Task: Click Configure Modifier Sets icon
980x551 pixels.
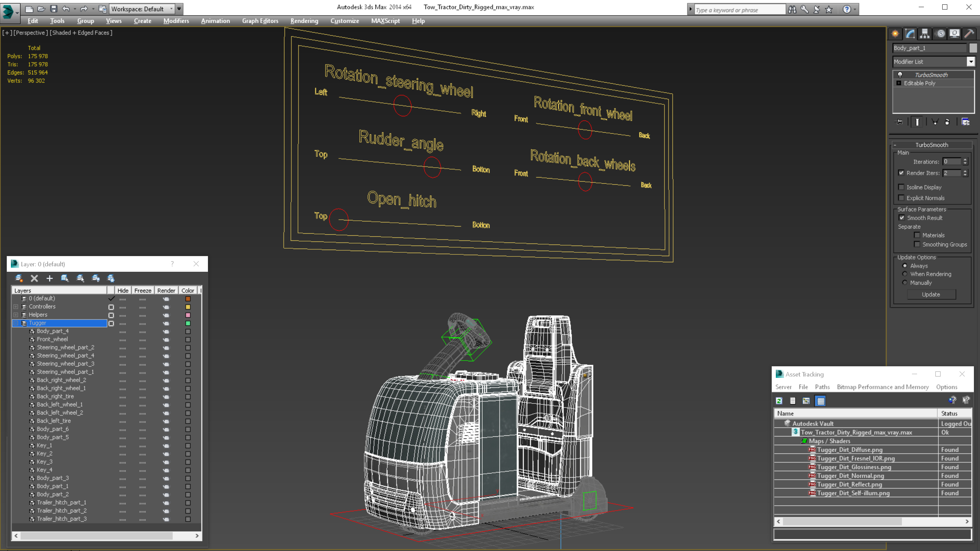Action: tap(966, 122)
